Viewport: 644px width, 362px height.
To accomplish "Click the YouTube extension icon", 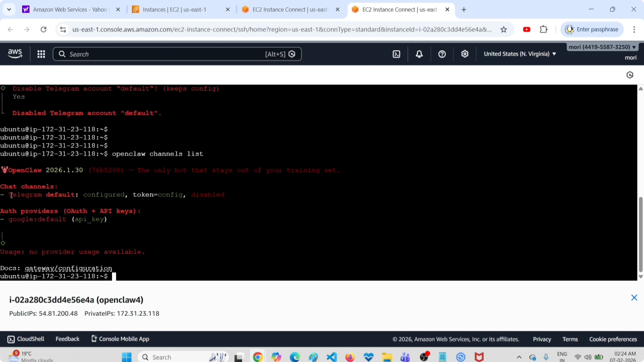I will click(527, 30).
